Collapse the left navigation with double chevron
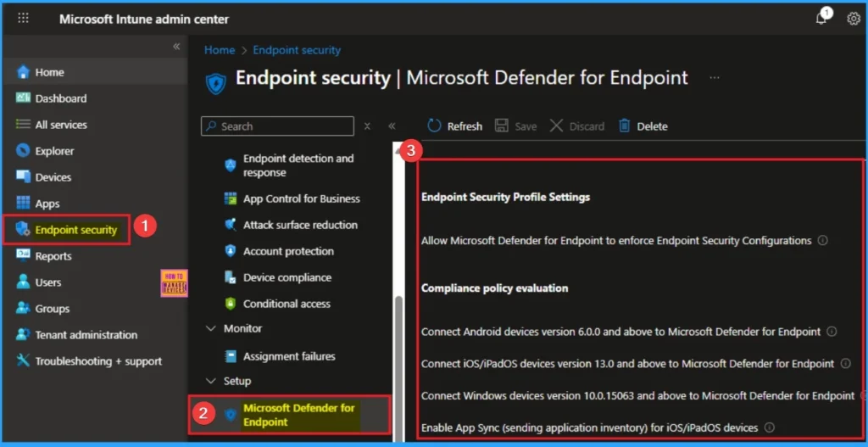 coord(176,47)
